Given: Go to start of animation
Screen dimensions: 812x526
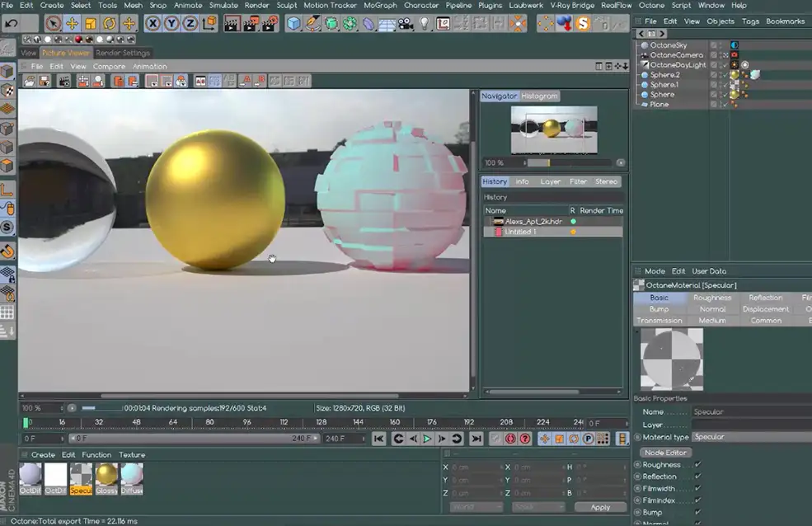Looking at the screenshot, I should tap(379, 439).
